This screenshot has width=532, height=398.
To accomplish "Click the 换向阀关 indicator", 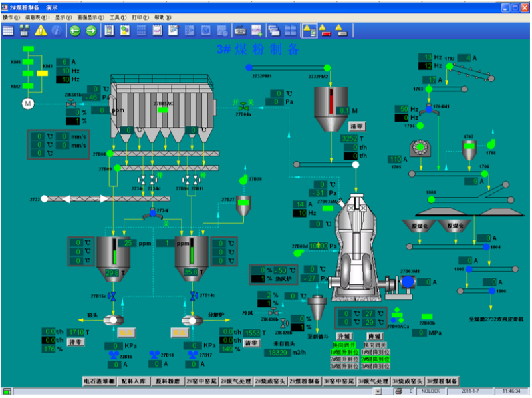I will [375, 345].
